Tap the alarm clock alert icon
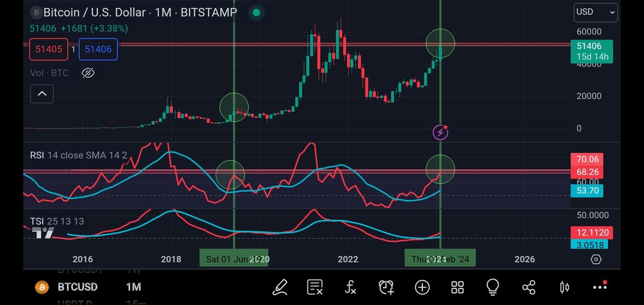Viewport: 644px width, 305px height. (386, 287)
